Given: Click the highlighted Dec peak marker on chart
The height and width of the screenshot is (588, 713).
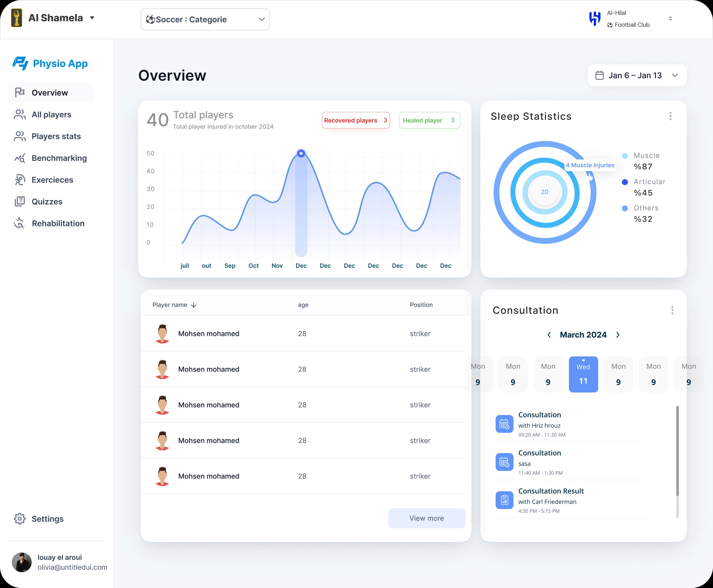Looking at the screenshot, I should click(301, 153).
